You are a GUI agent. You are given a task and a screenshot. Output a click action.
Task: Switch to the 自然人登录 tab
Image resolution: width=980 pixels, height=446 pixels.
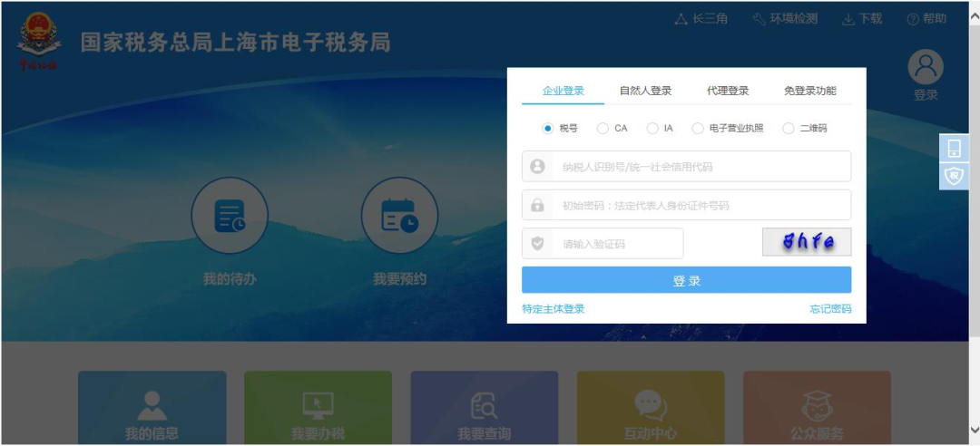pos(645,91)
